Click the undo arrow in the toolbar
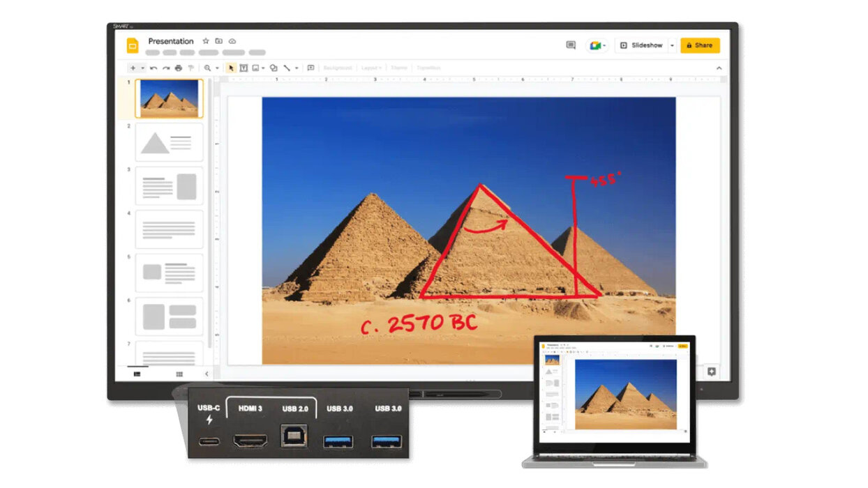The height and width of the screenshot is (488, 868). pos(154,68)
